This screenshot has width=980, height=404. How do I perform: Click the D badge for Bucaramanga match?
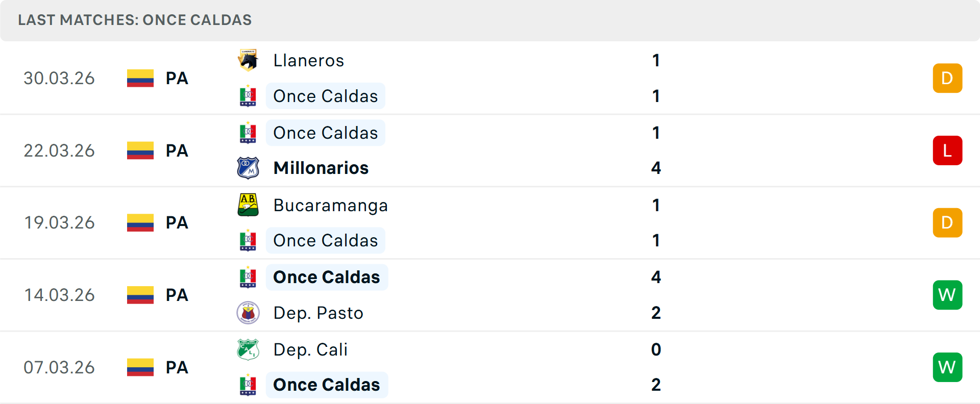pos(947,222)
